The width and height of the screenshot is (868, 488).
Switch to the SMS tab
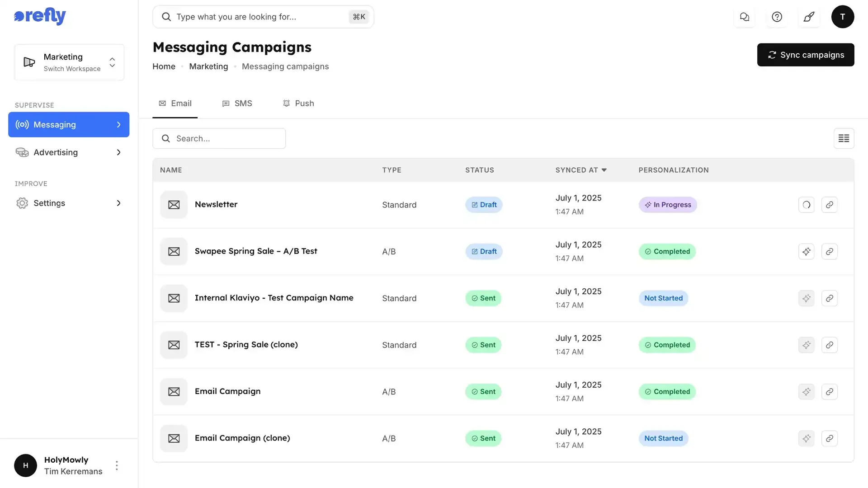(237, 103)
